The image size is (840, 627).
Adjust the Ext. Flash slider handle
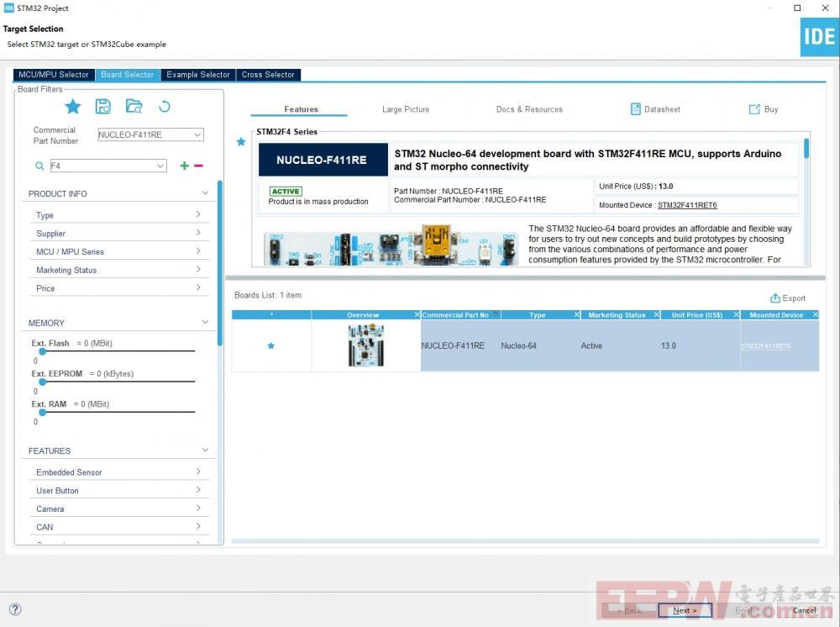[x=42, y=351]
